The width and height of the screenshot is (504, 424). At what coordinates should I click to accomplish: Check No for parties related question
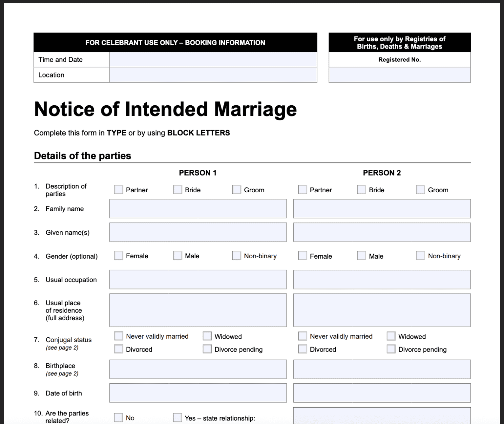pos(118,417)
